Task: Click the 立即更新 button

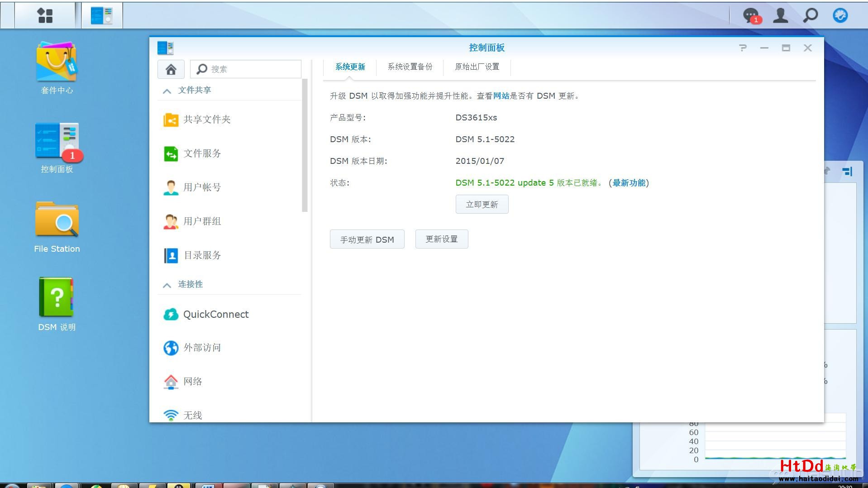Action: click(x=482, y=205)
